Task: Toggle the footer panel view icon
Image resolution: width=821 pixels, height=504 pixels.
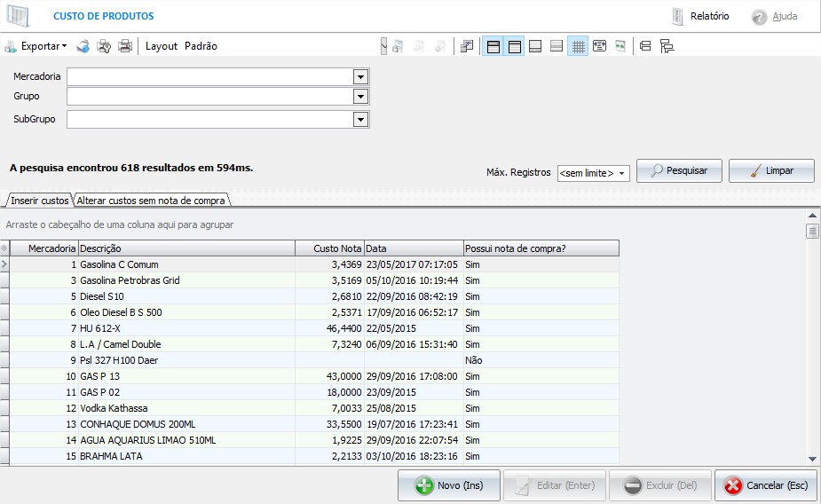Action: (535, 46)
